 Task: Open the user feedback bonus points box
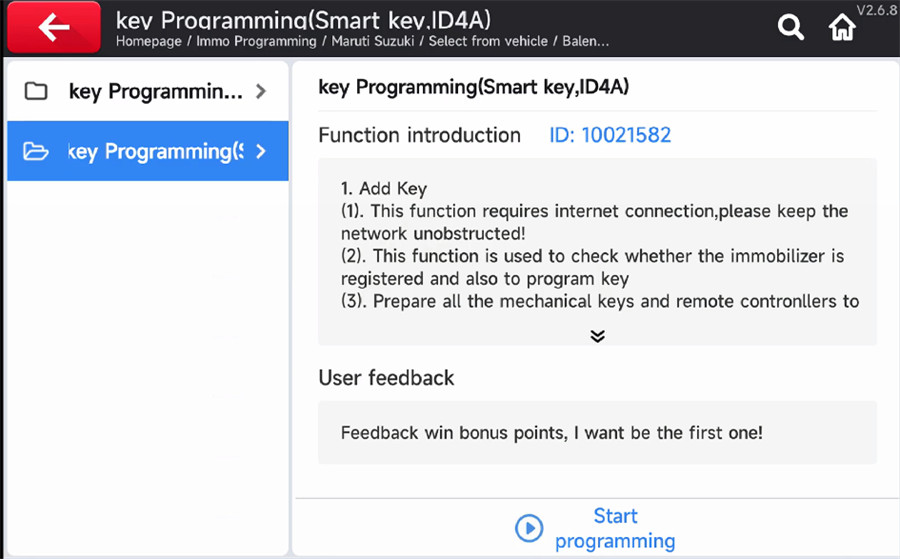pos(598,432)
